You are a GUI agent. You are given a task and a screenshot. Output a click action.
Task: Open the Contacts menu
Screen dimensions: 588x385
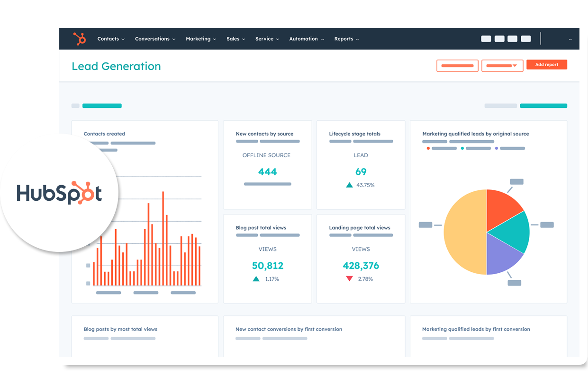click(111, 39)
